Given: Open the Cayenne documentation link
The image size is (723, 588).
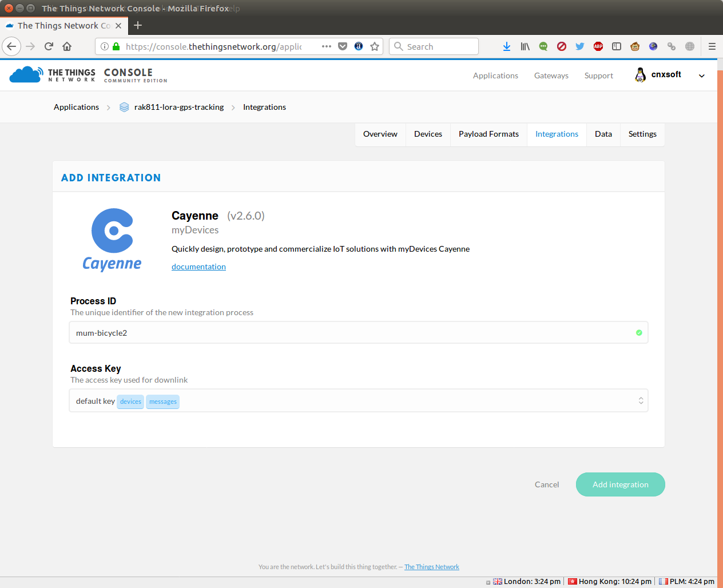Looking at the screenshot, I should 198,267.
